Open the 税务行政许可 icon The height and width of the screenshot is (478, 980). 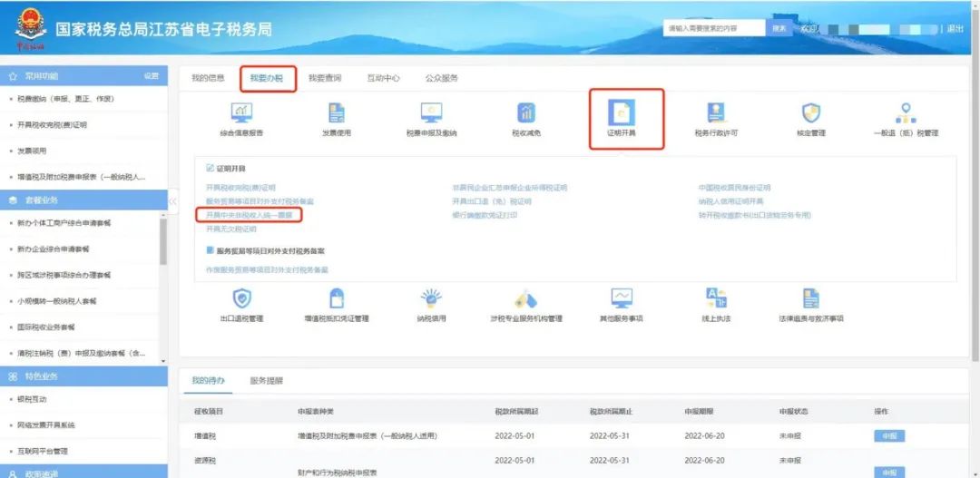click(716, 113)
